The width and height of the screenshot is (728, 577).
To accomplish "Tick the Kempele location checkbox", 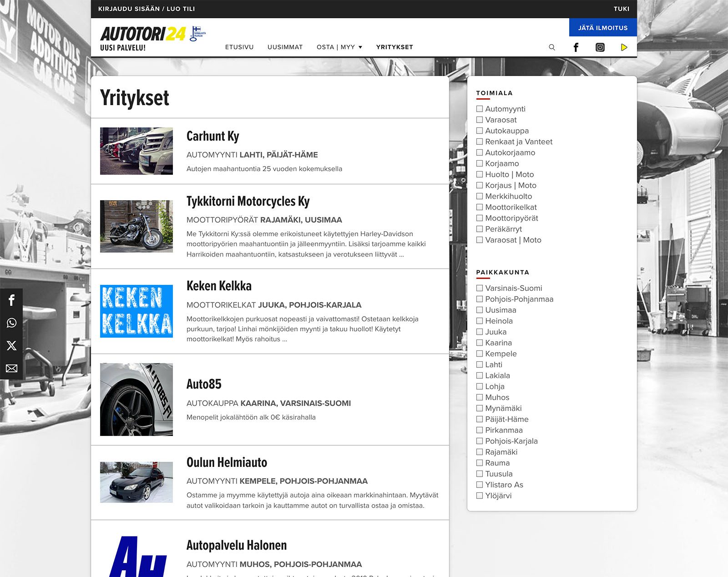I will pyautogui.click(x=480, y=354).
